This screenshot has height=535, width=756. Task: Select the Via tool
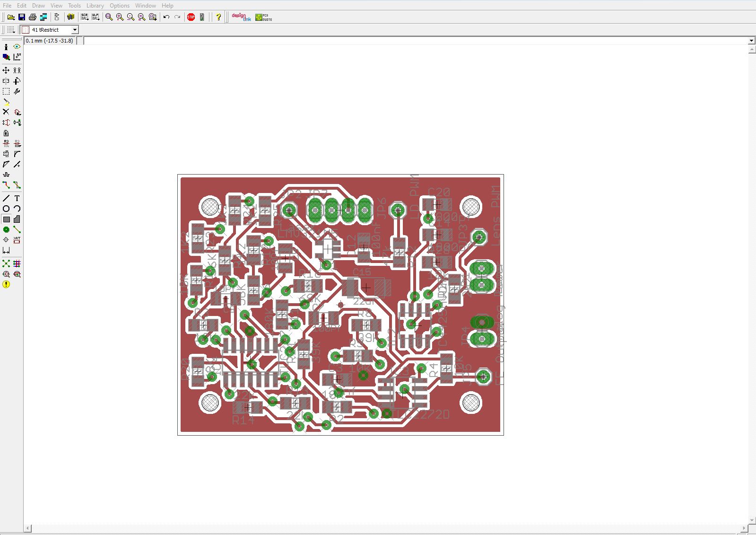coord(6,229)
